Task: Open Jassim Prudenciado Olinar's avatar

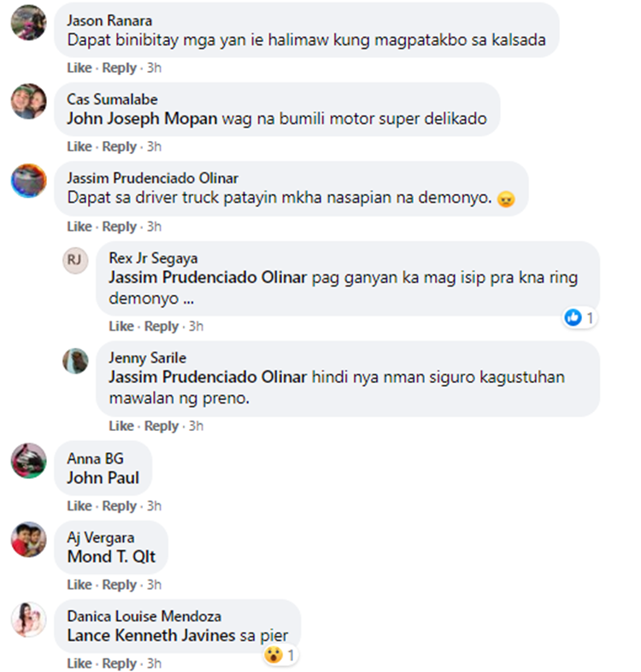Action: click(29, 180)
